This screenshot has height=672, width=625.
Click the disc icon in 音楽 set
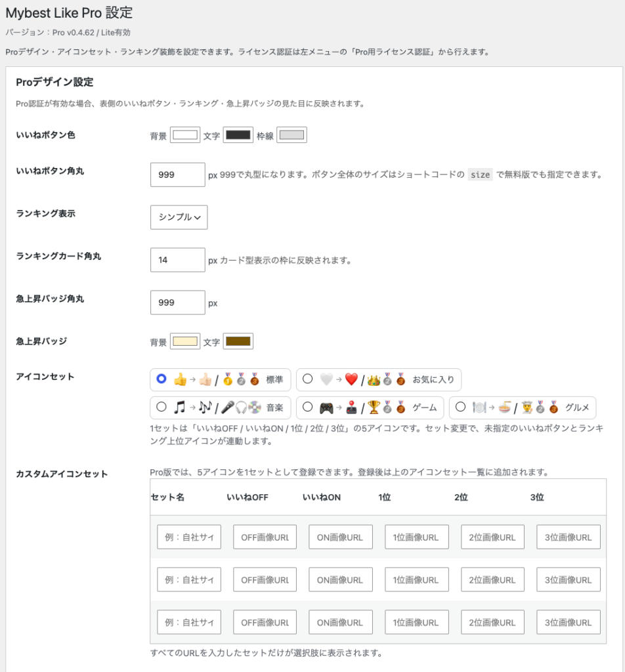tap(255, 407)
